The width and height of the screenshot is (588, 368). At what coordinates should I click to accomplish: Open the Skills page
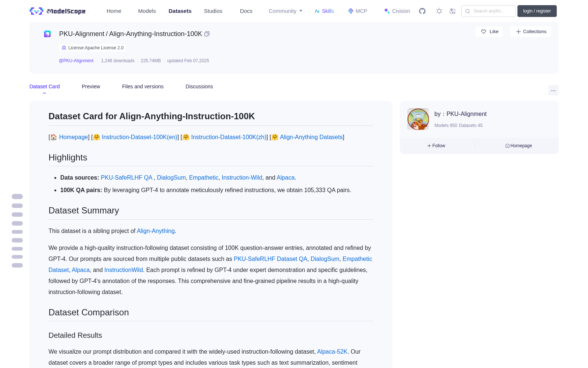click(x=324, y=11)
